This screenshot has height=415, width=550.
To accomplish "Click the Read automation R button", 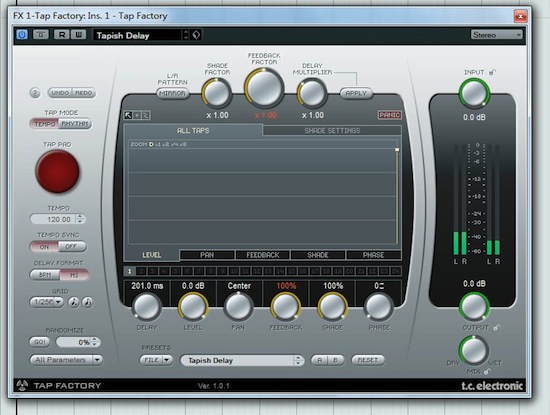I will (x=61, y=35).
